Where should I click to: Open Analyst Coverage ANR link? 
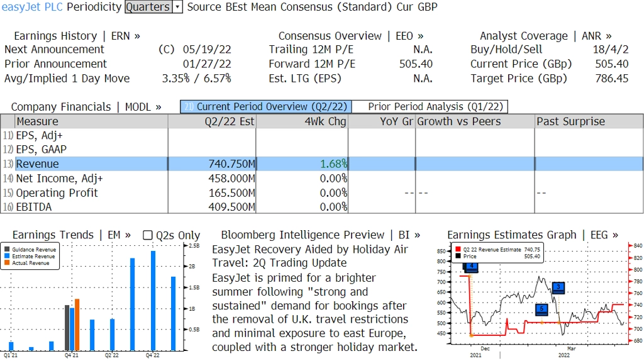(545, 36)
